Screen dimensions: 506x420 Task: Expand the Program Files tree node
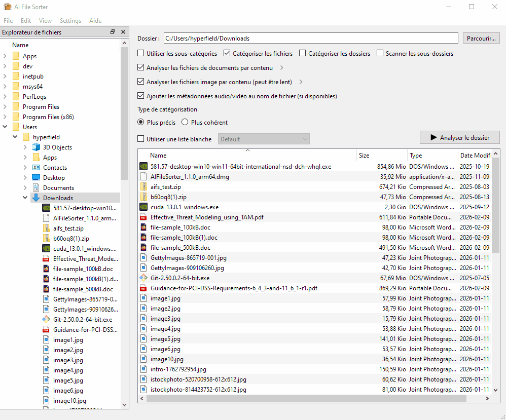pos(5,106)
